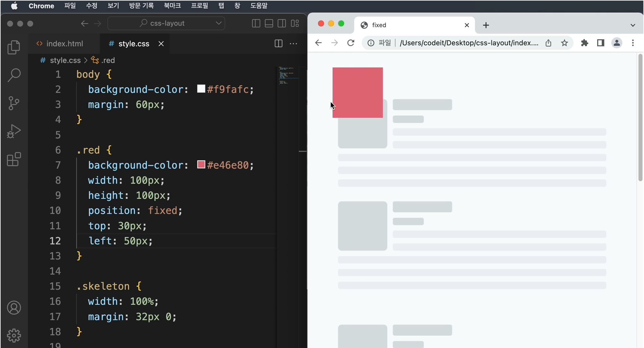Screen dimensions: 644x348
Task: Go back in VS Code navigation
Action: tap(85, 23)
